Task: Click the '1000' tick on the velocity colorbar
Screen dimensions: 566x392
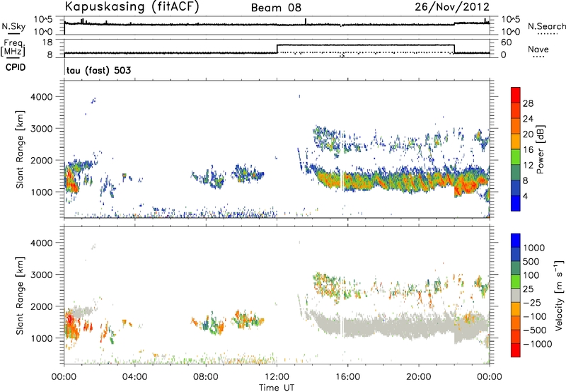Action: pyautogui.click(x=534, y=248)
